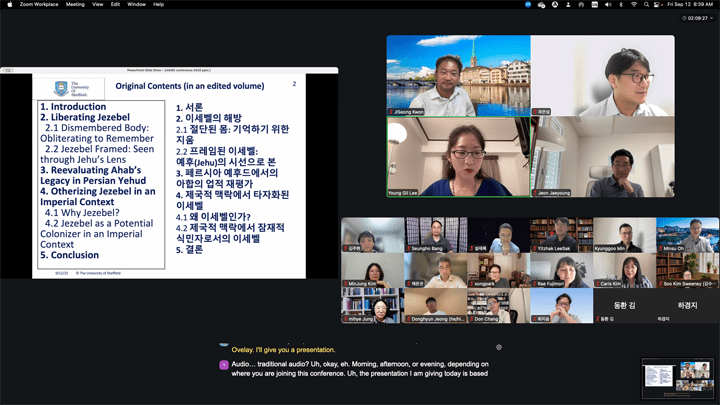Click the purple speaker avatar beside caption text

(224, 365)
